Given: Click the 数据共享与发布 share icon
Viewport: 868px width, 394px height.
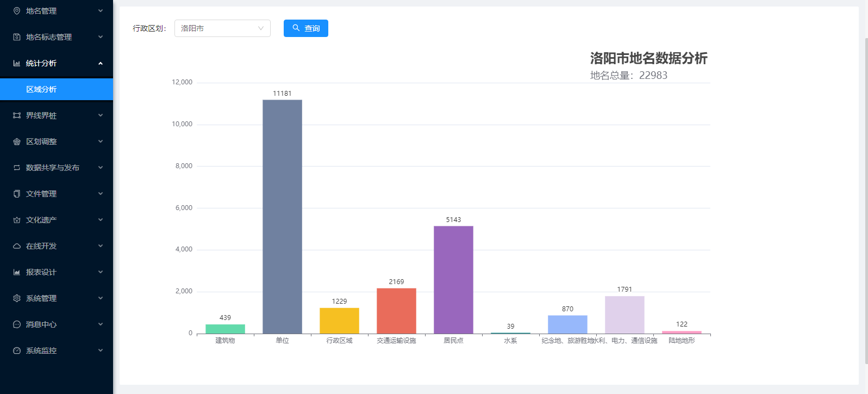Looking at the screenshot, I should pyautogui.click(x=17, y=168).
